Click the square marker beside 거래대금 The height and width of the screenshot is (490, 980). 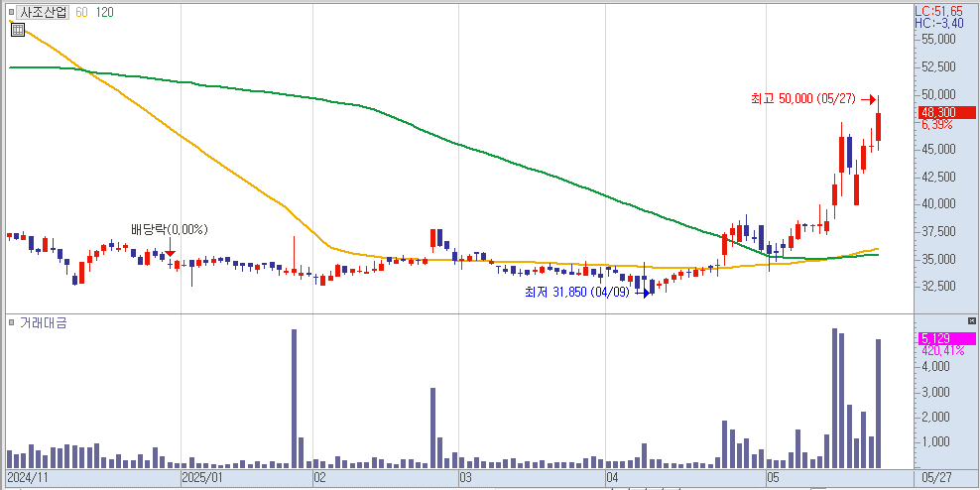(11, 322)
